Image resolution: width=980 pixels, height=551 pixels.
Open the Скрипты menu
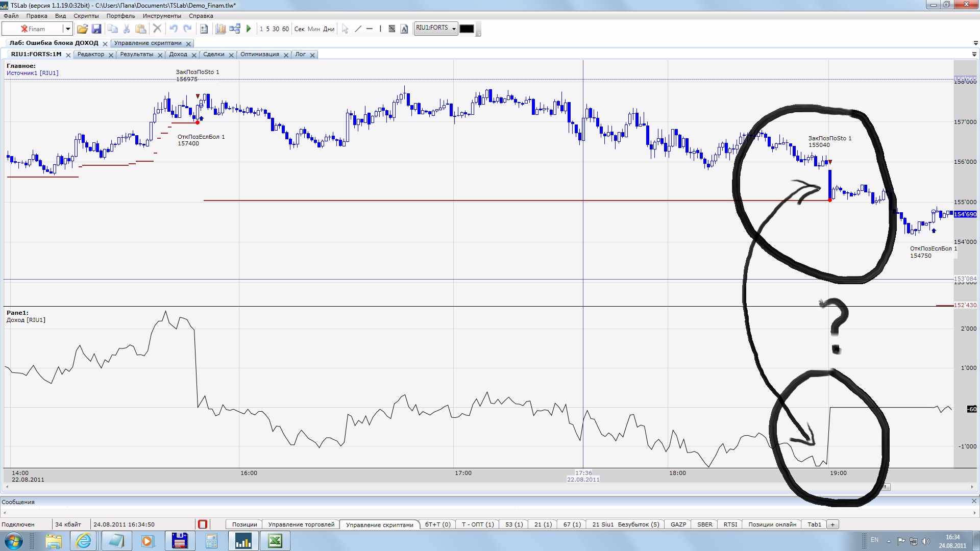pyautogui.click(x=86, y=16)
